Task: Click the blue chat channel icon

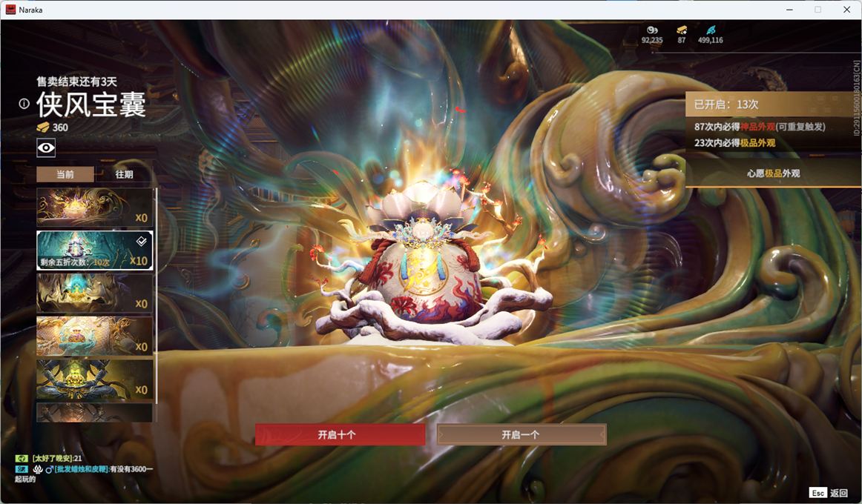Action: coord(22,469)
